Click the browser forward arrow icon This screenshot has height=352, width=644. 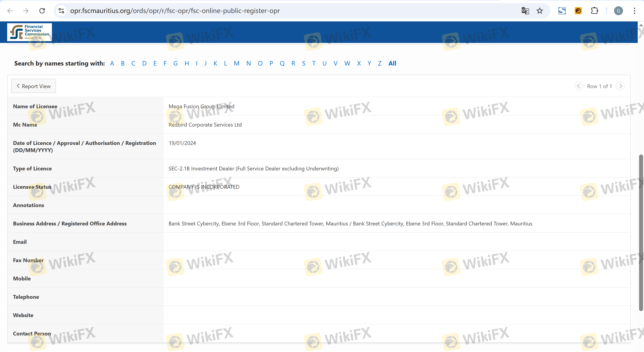[x=26, y=11]
